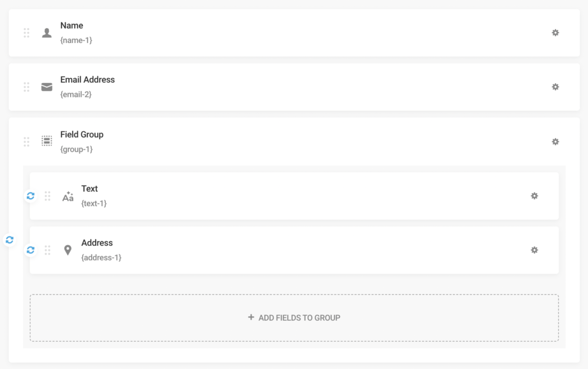
Task: Select the Email Address field title
Action: click(87, 80)
